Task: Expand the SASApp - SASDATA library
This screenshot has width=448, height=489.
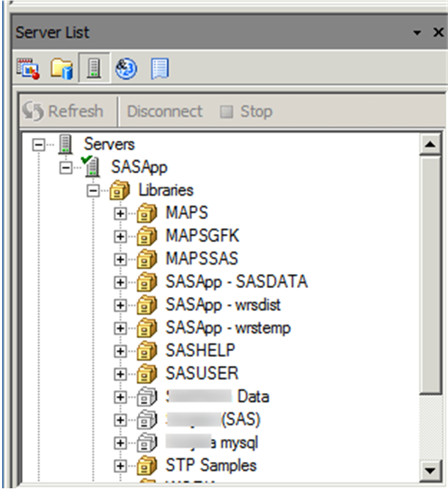Action: click(120, 282)
